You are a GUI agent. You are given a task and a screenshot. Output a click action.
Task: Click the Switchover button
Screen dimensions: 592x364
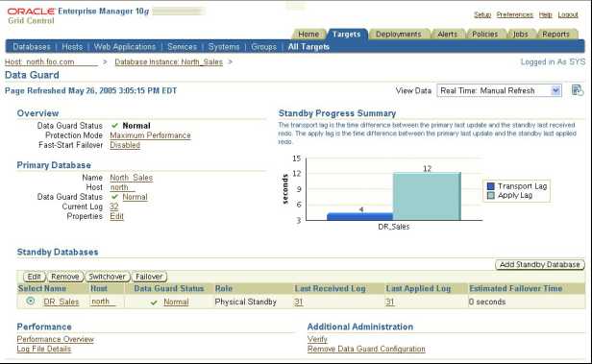(x=108, y=277)
